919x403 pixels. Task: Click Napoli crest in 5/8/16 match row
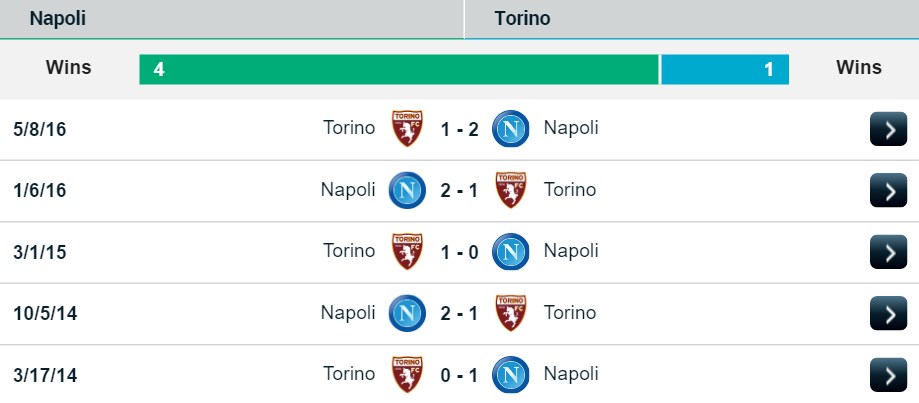click(511, 129)
